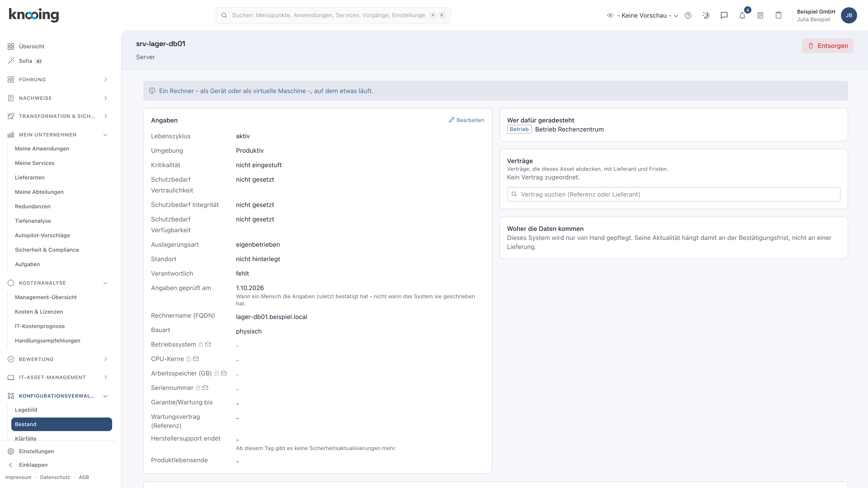Click the JB user avatar
Image resolution: width=868 pixels, height=488 pixels.
(x=849, y=15)
